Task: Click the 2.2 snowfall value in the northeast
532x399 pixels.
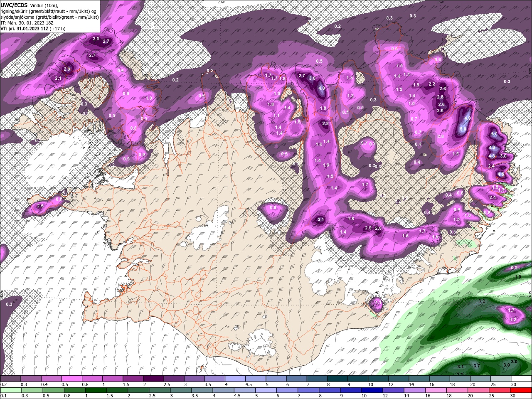Action: 431,84
